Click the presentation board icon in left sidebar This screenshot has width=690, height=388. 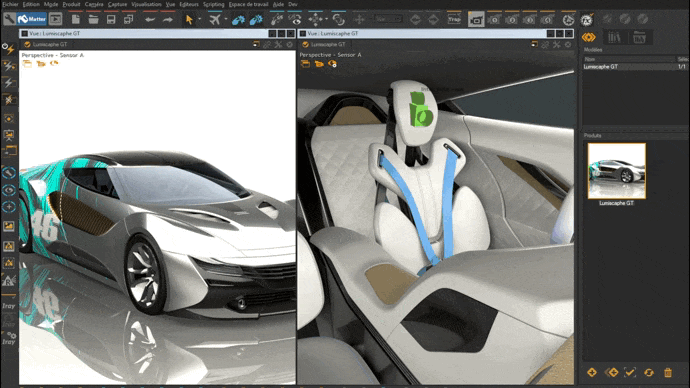click(9, 135)
